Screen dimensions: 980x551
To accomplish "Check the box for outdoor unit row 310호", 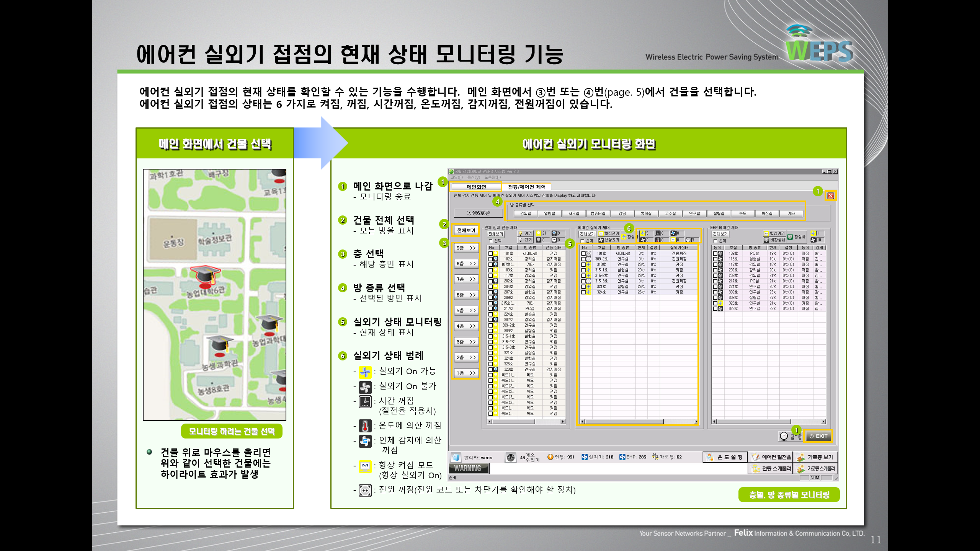I will [583, 264].
